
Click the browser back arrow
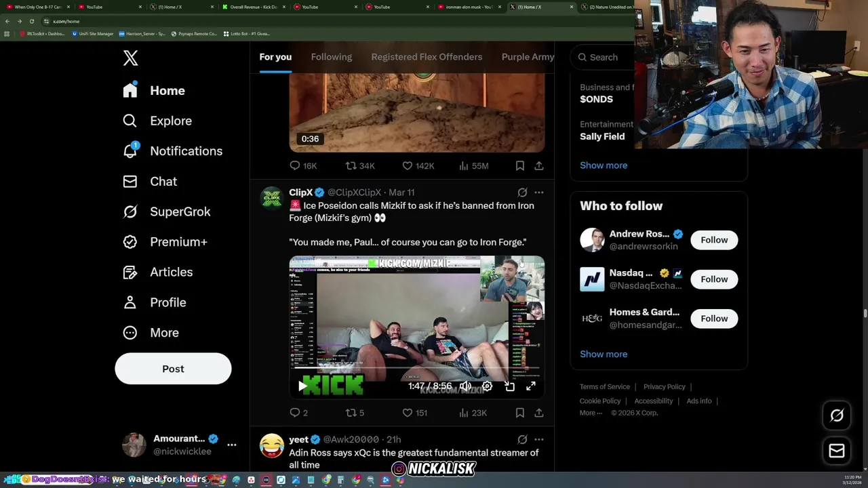tap(7, 21)
